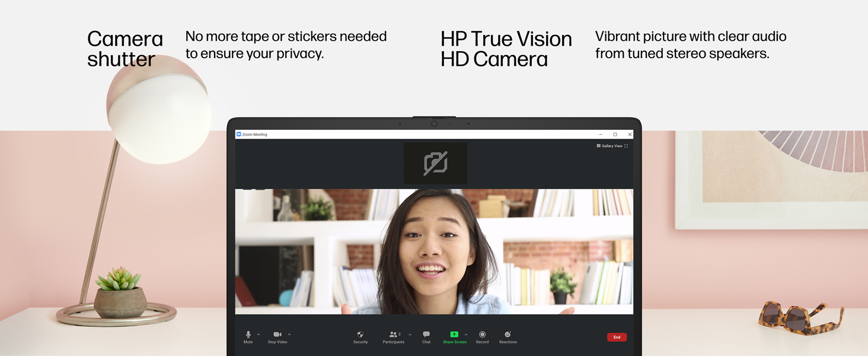
Task: Open the Chat panel icon
Action: (426, 334)
